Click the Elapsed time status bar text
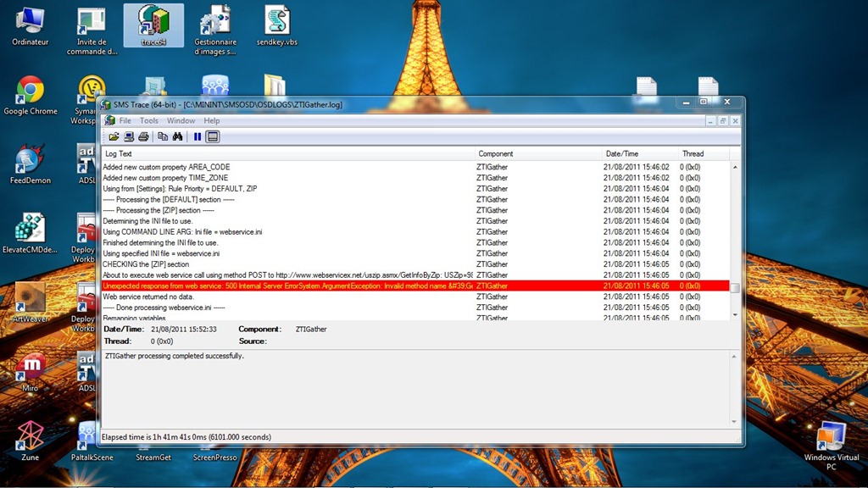The image size is (868, 488). point(186,437)
